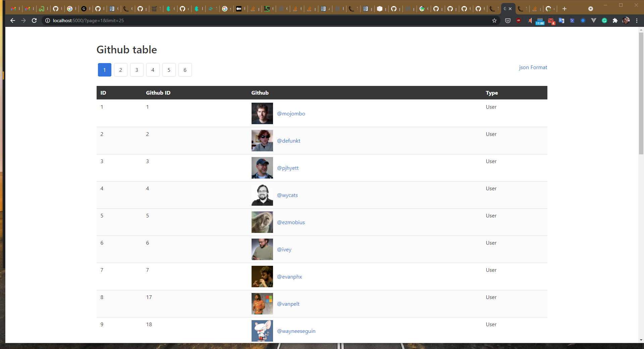
Task: Go back to the previous page
Action: tap(13, 20)
